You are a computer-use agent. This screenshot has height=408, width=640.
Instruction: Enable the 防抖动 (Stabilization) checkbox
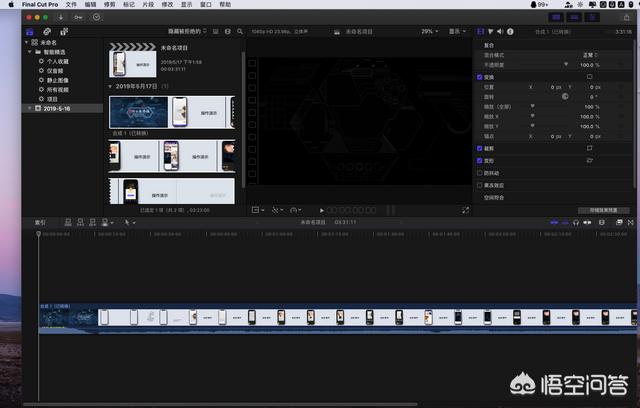[480, 172]
